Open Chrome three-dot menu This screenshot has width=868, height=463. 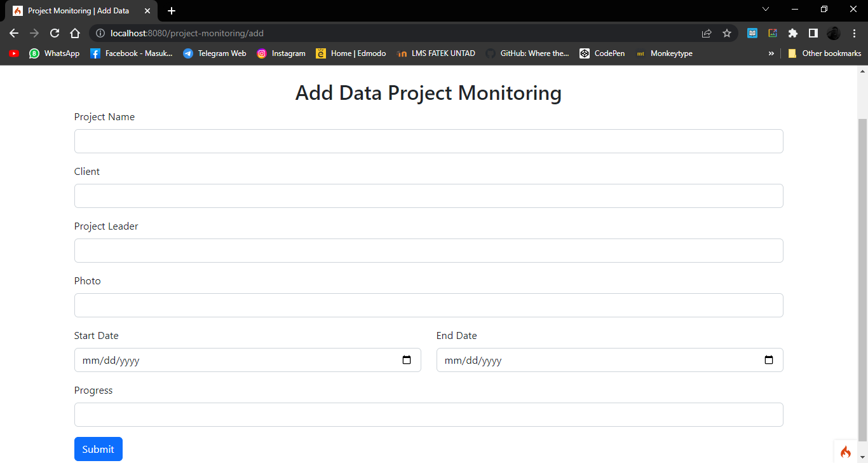[x=854, y=33]
